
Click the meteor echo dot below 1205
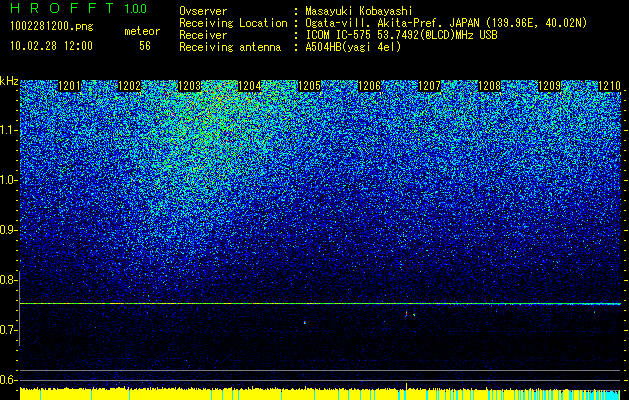pyautogui.click(x=304, y=322)
